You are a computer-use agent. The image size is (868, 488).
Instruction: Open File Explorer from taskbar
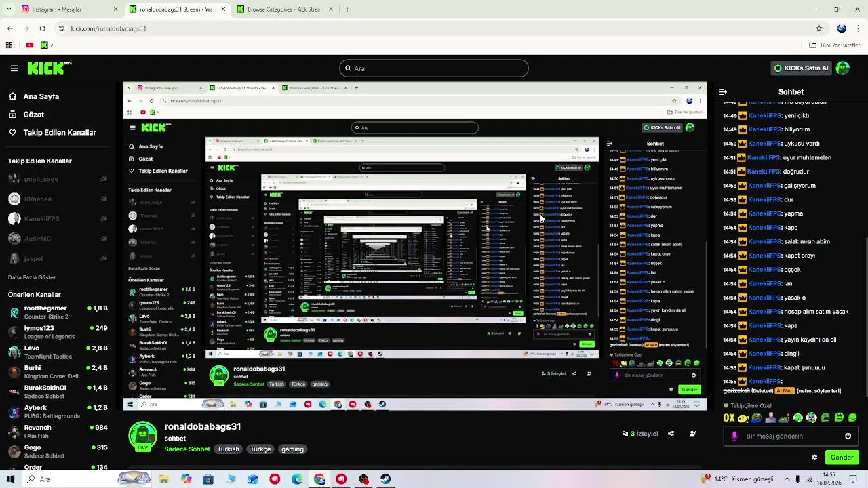163,479
